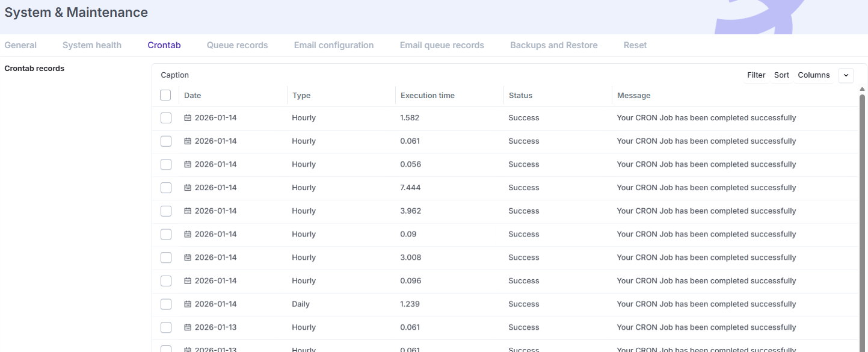Click calendar icon in the 3.008 execution row
This screenshot has width=868, height=352.
coord(188,258)
